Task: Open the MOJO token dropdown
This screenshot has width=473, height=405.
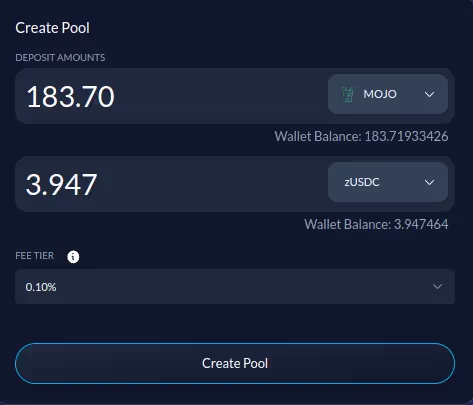Action: (388, 94)
